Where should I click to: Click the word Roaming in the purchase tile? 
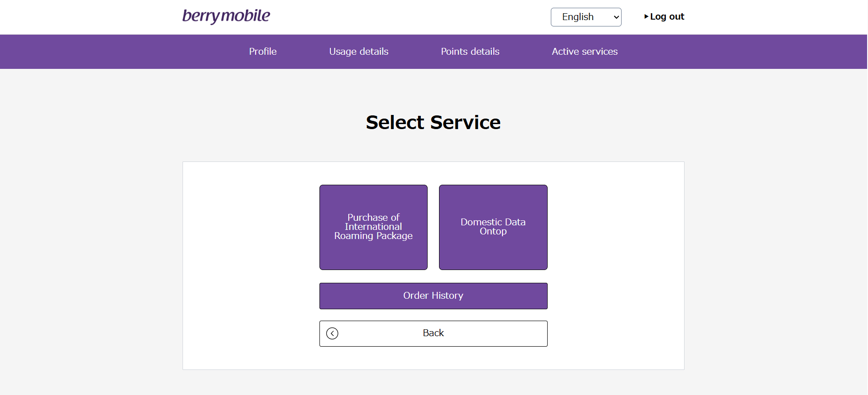coord(354,236)
